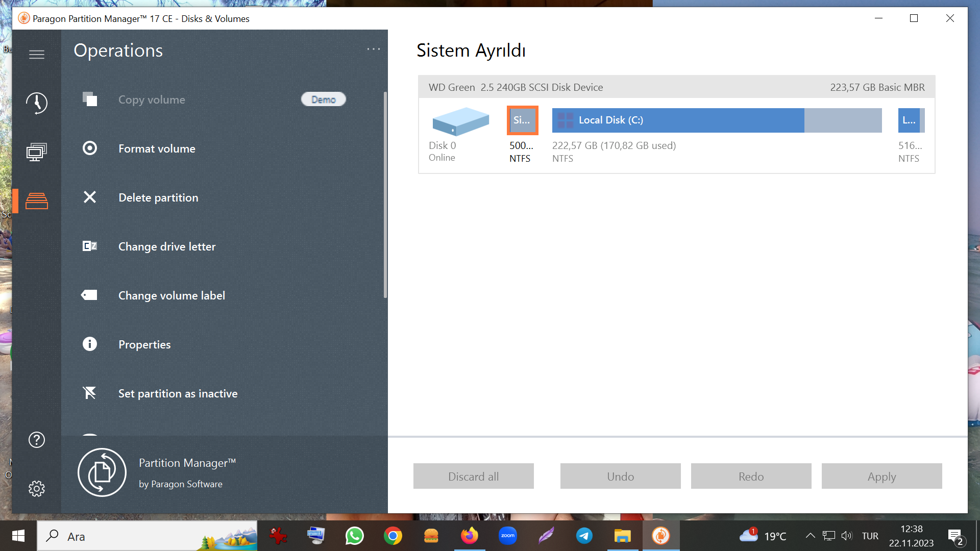Open Zoom from the taskbar
Viewport: 980px width, 551px height.
click(508, 536)
